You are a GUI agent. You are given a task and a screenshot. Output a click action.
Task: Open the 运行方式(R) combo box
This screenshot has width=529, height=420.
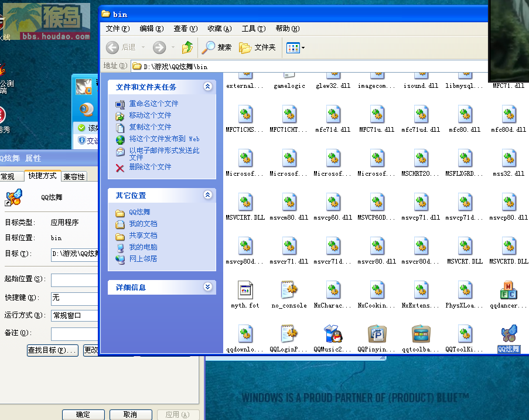point(74,315)
